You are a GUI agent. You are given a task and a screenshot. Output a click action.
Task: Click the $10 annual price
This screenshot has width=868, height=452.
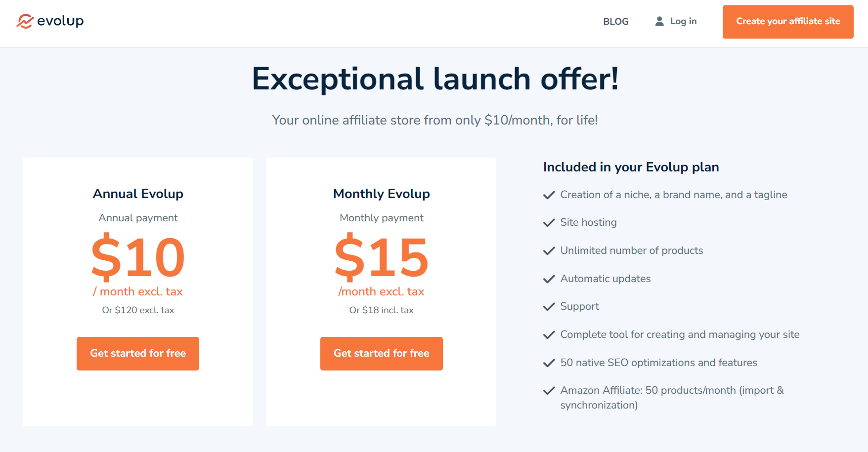(x=138, y=257)
